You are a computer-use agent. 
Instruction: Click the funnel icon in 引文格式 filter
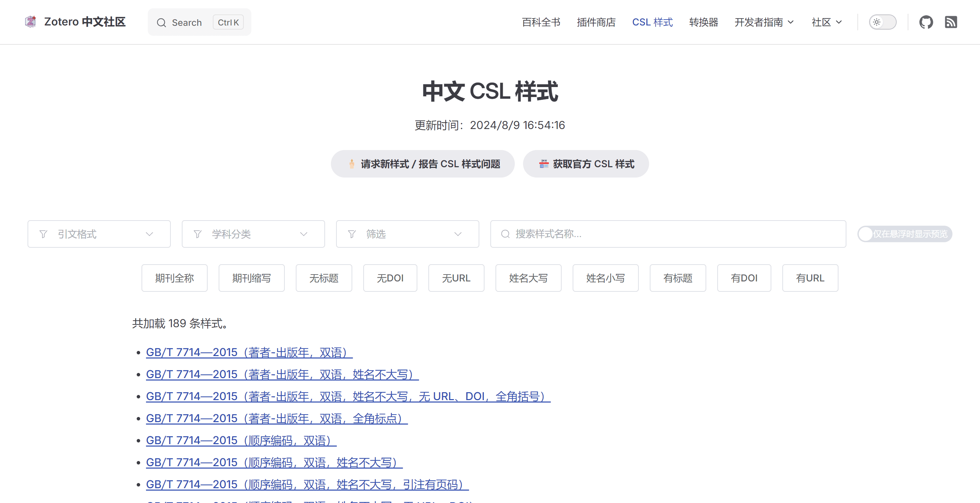pyautogui.click(x=43, y=234)
